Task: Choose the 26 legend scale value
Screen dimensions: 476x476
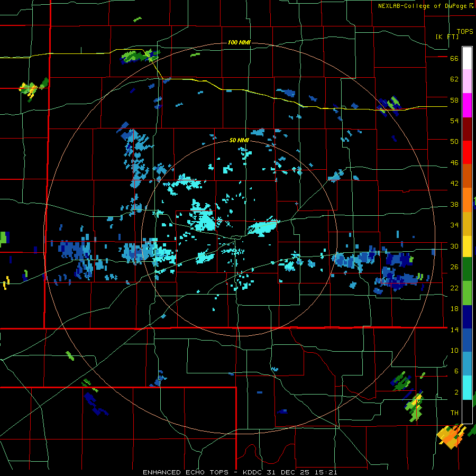Action: [454, 267]
